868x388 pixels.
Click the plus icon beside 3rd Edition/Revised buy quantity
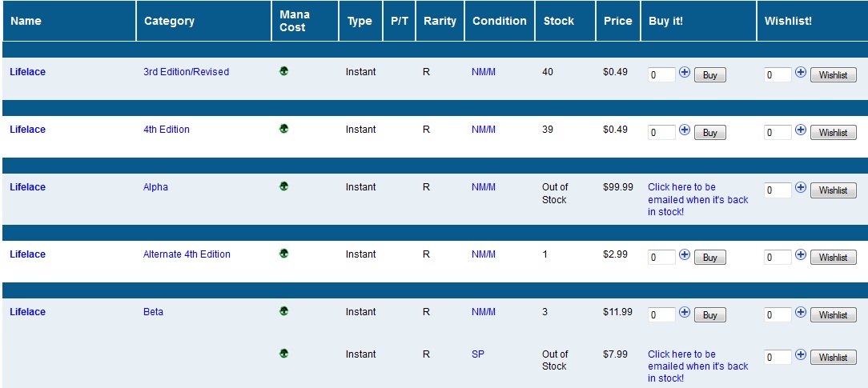point(685,72)
